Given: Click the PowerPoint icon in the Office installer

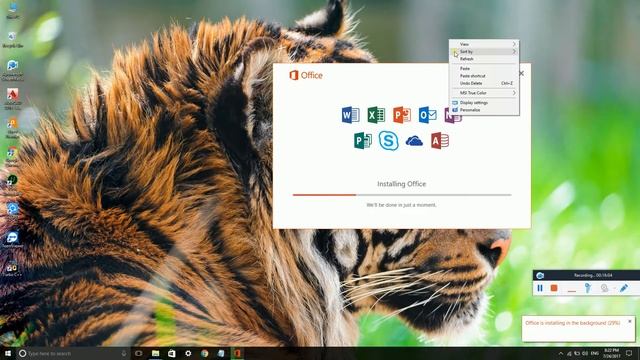Looking at the screenshot, I should (x=402, y=115).
